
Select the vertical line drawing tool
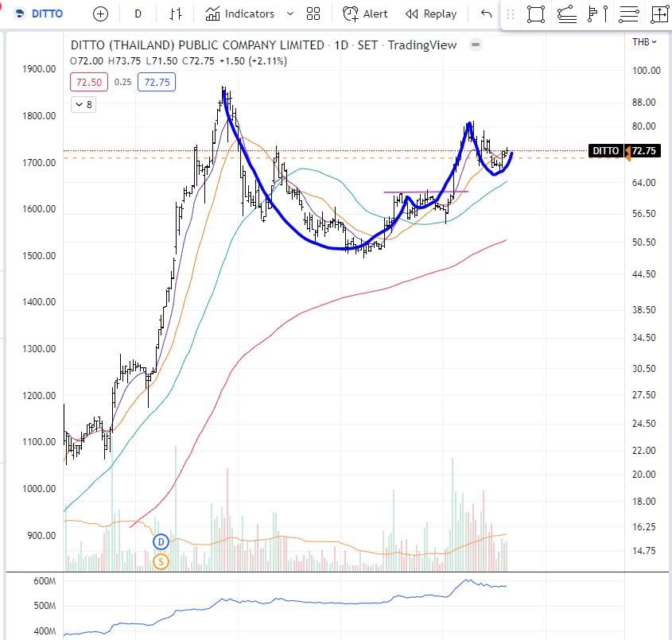(605, 14)
